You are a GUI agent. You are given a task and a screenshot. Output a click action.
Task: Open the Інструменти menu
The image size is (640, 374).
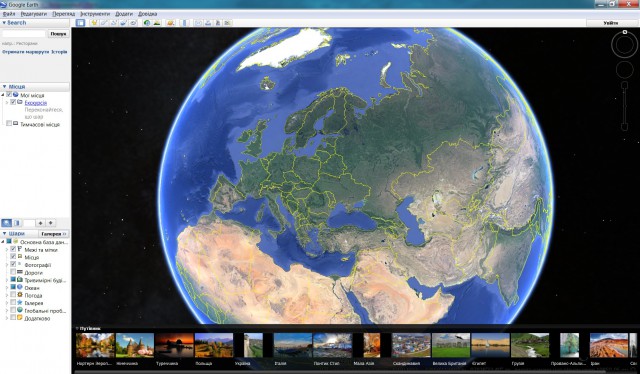[x=95, y=14]
